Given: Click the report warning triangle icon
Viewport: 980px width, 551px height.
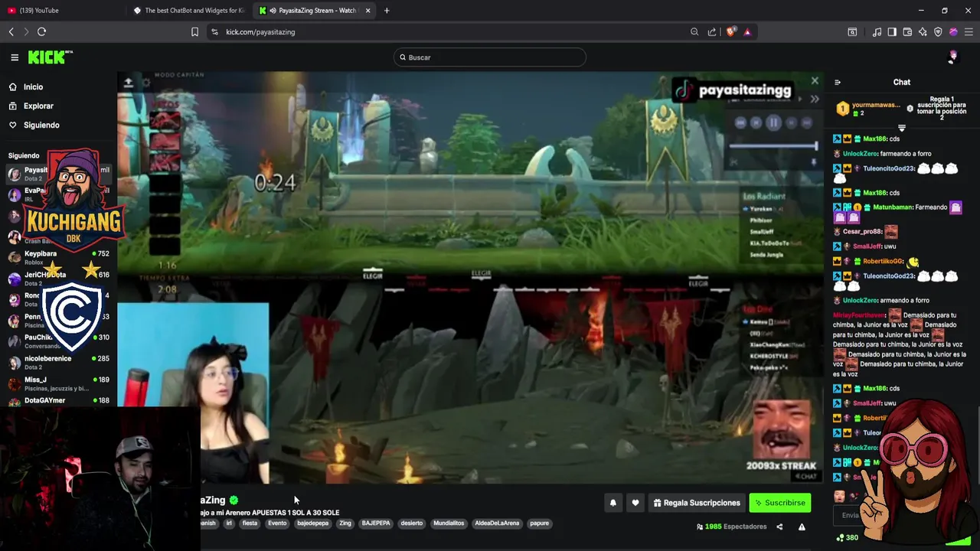Looking at the screenshot, I should (x=802, y=527).
